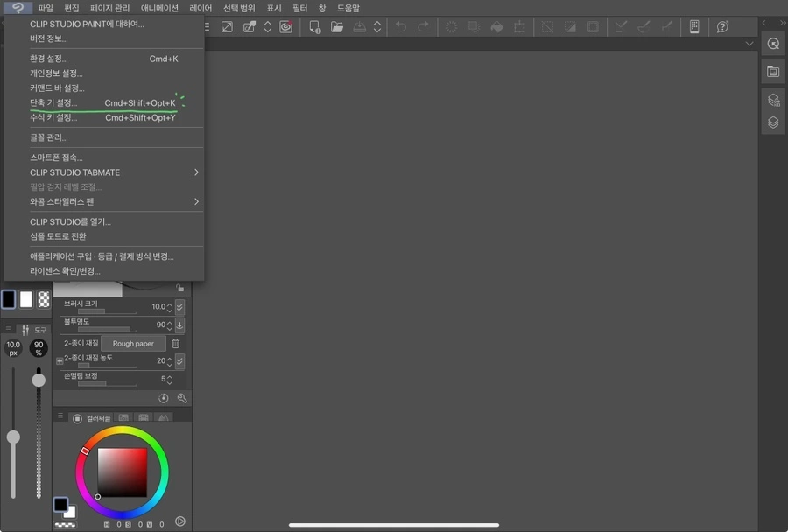Click the Rough paper texture button

(x=133, y=344)
